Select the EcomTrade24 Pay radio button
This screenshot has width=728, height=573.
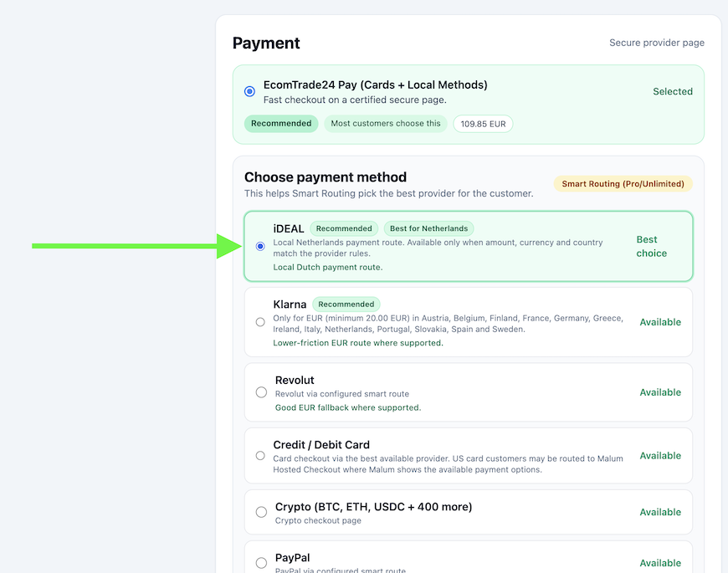point(250,91)
